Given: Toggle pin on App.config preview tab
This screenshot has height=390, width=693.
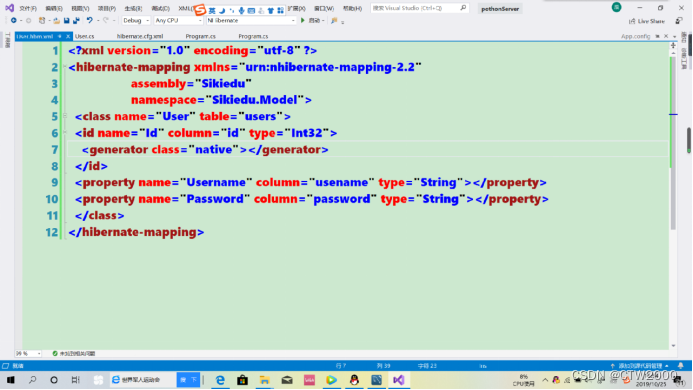Looking at the screenshot, I should (x=657, y=36).
